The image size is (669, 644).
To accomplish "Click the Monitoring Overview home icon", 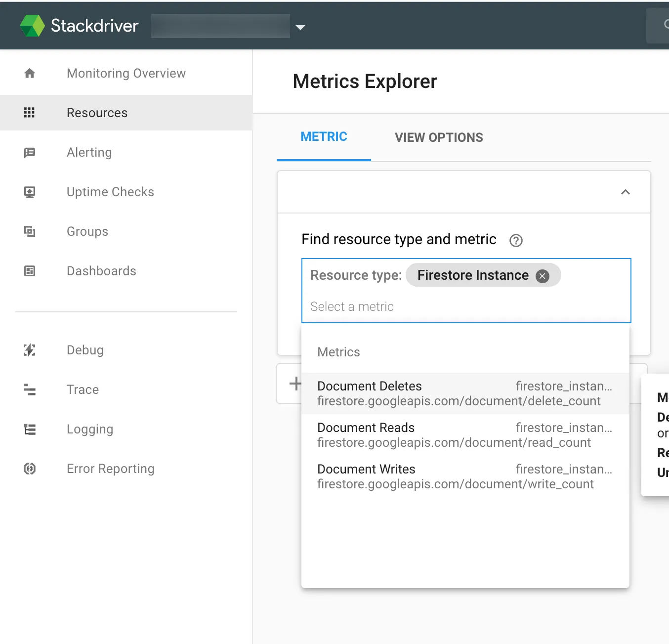I will [x=30, y=74].
